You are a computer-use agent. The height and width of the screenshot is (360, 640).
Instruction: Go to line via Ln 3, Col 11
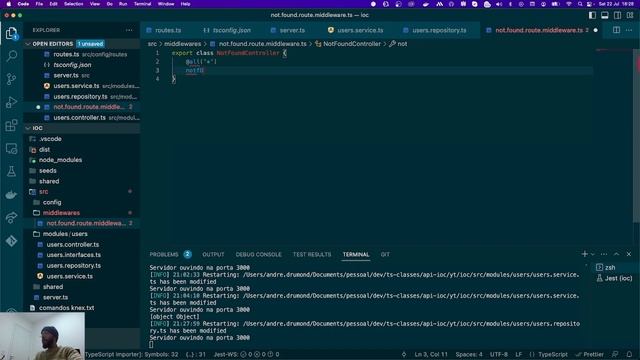point(431,354)
